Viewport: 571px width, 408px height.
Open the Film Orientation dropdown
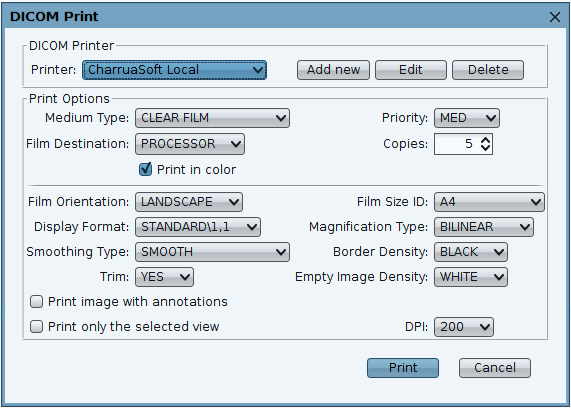(189, 202)
